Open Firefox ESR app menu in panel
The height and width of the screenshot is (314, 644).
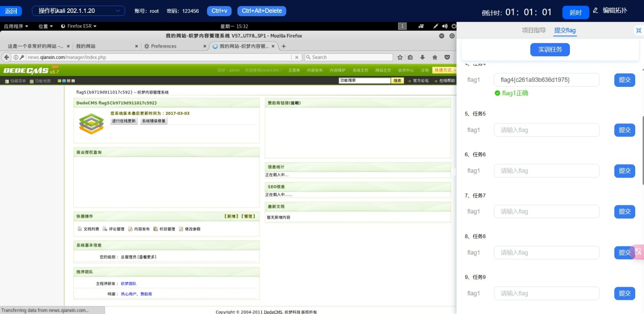[x=79, y=26]
